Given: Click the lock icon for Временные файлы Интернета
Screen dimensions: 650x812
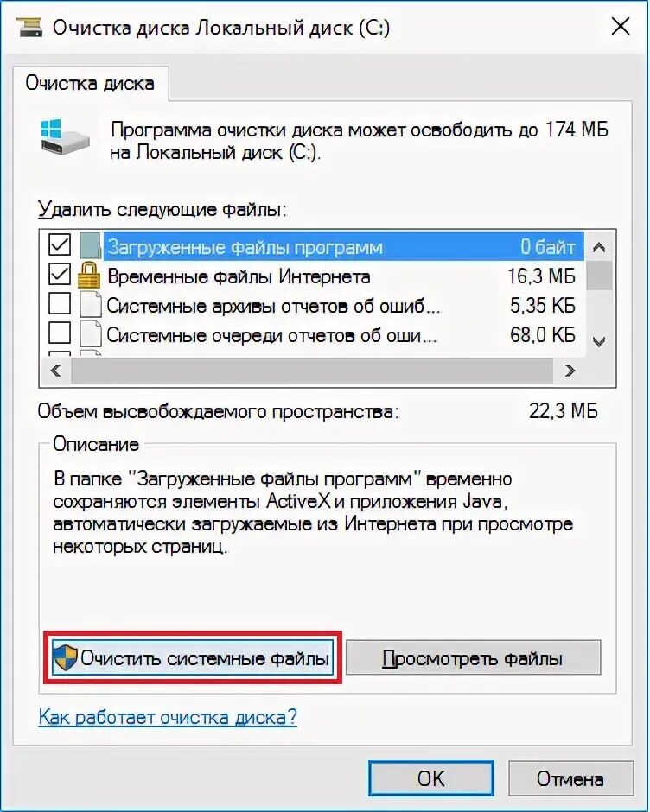Looking at the screenshot, I should (89, 276).
